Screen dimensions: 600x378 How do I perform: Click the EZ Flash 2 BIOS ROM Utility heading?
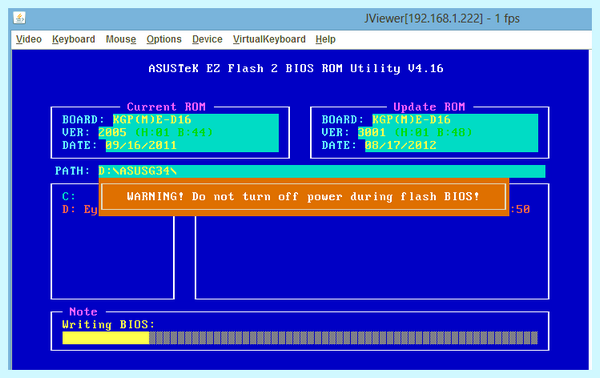[x=296, y=68]
